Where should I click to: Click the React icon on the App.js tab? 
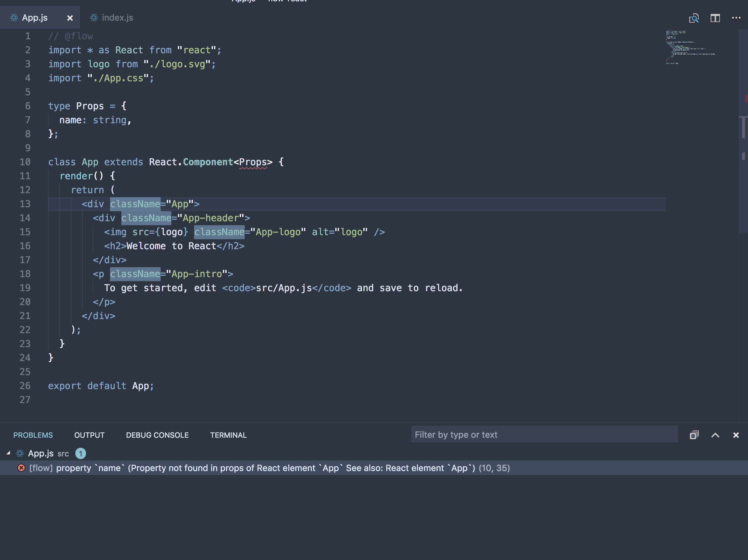pos(14,18)
